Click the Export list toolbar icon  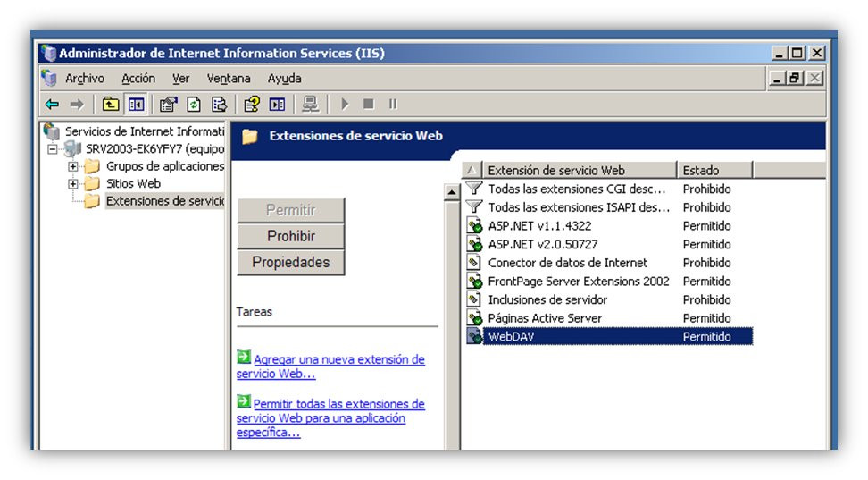click(x=219, y=105)
